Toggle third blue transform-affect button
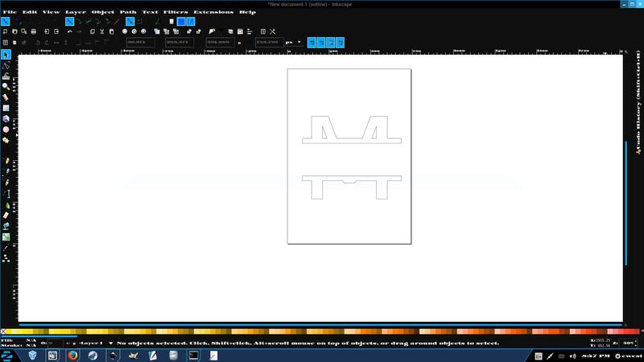This screenshot has width=644, height=362. [x=331, y=43]
